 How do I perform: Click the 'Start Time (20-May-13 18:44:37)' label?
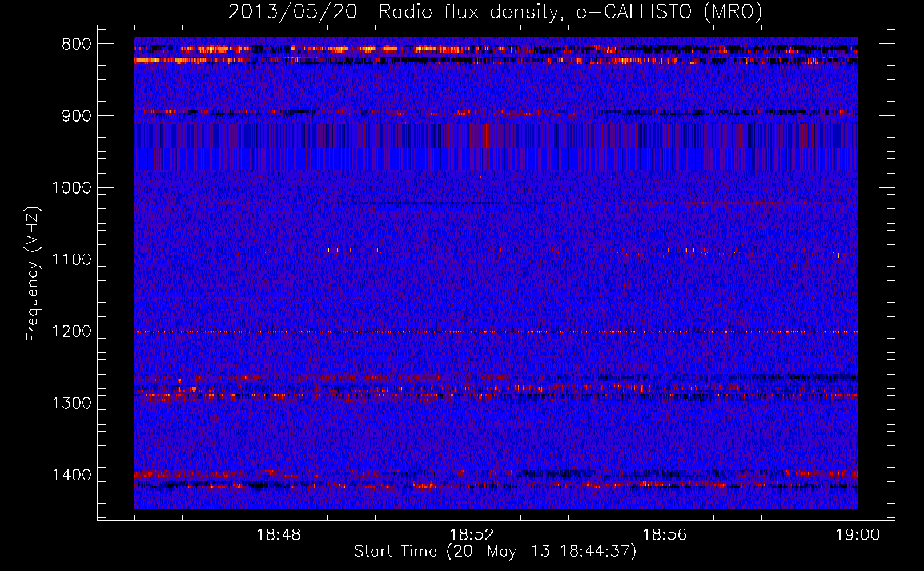coord(495,552)
